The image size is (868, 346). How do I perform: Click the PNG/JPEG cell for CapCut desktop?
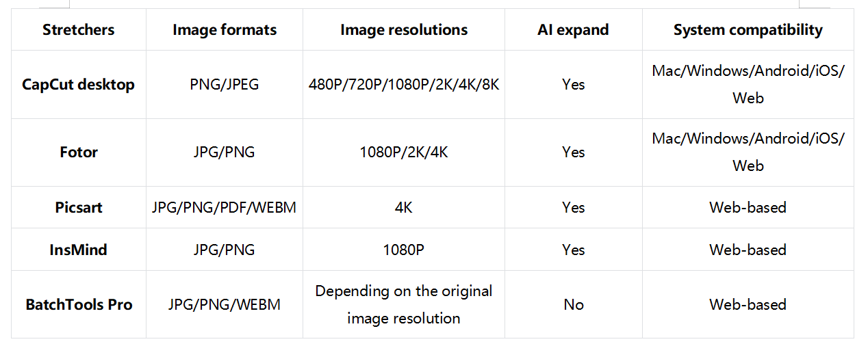pyautogui.click(x=225, y=85)
